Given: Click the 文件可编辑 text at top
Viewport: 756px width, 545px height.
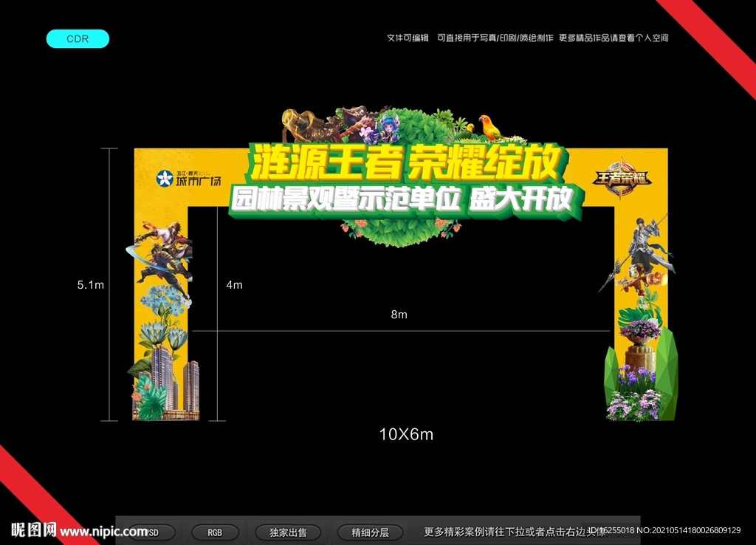Looking at the screenshot, I should tap(408, 38).
